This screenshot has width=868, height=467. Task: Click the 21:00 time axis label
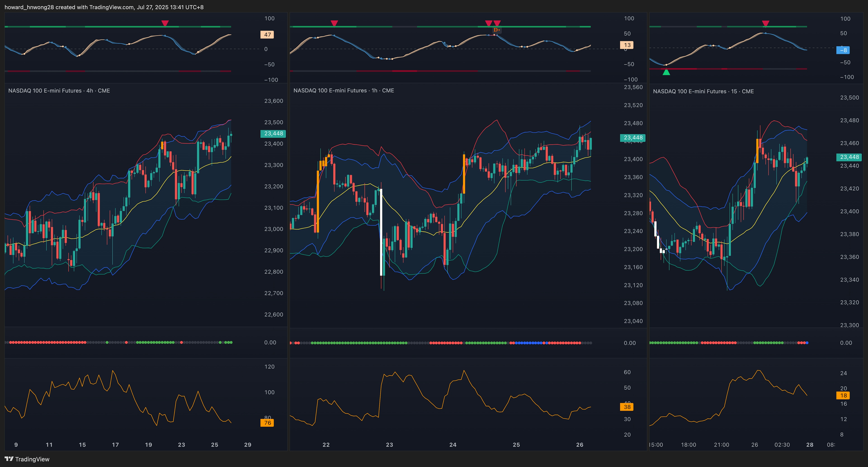(722, 445)
